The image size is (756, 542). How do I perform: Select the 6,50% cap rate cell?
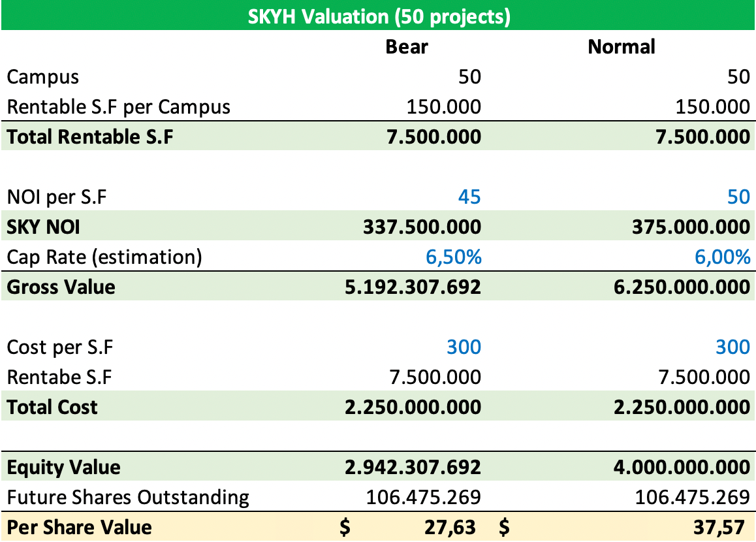[454, 257]
